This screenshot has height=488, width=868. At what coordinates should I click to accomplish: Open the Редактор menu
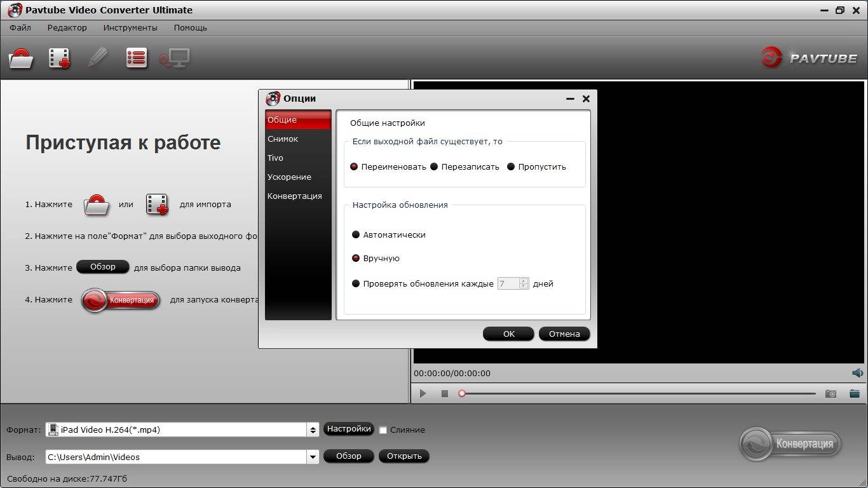(x=67, y=27)
